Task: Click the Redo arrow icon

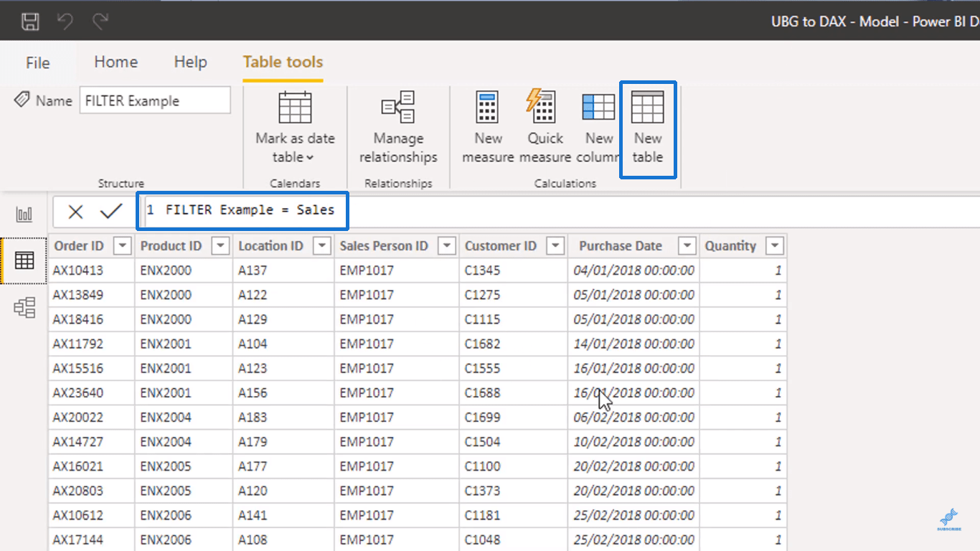Action: (x=100, y=21)
